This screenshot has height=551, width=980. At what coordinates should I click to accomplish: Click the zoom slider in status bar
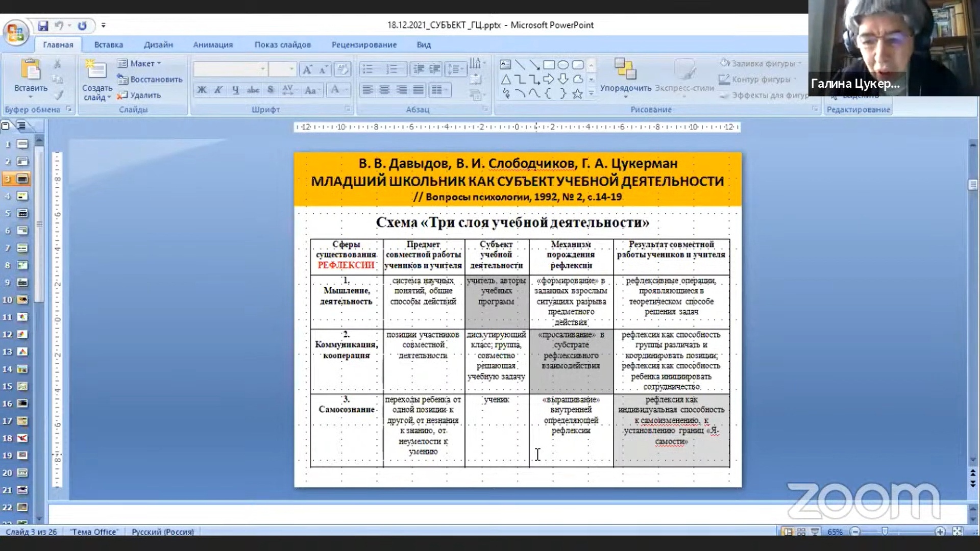pos(886,532)
